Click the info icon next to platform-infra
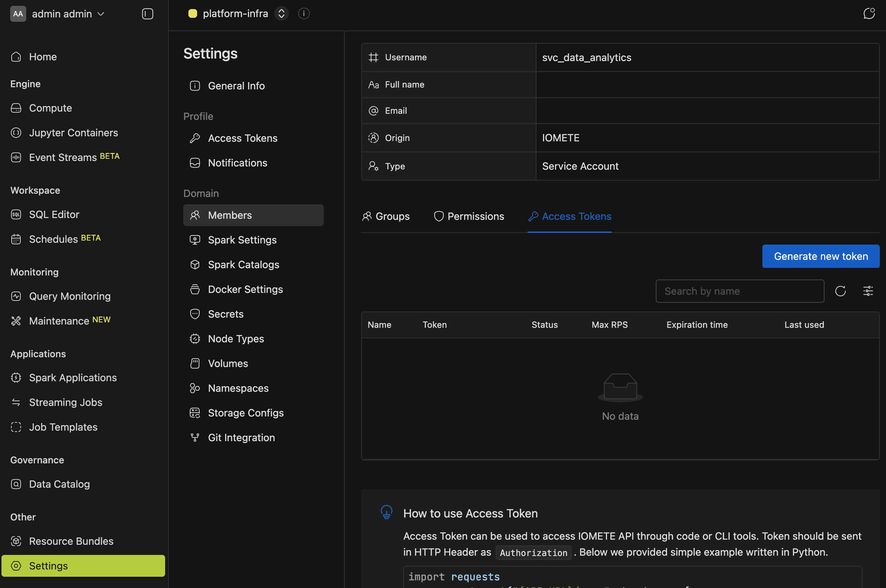Screen dimensions: 886x588 [304, 13]
